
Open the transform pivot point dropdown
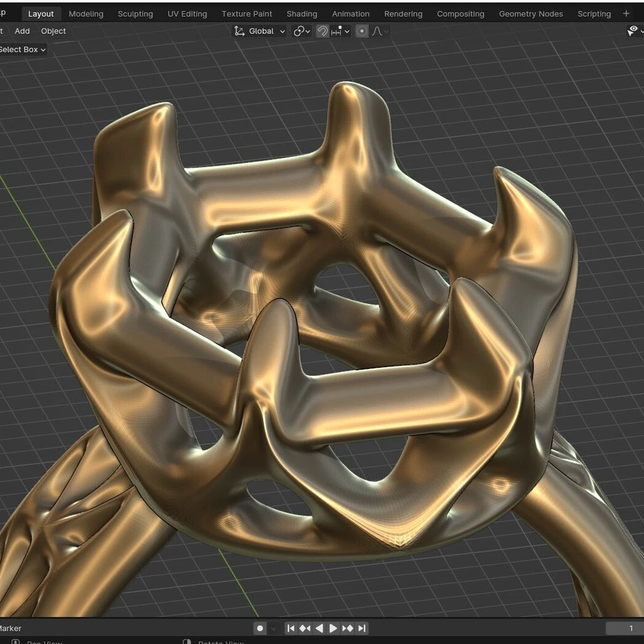[301, 31]
